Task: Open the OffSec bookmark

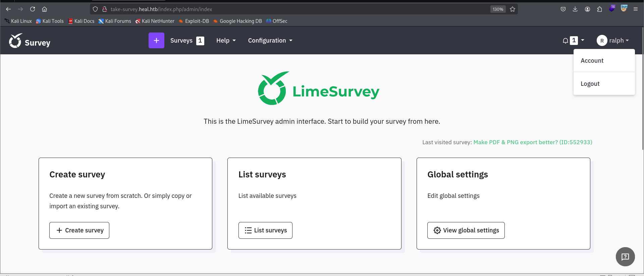Action: tap(277, 21)
